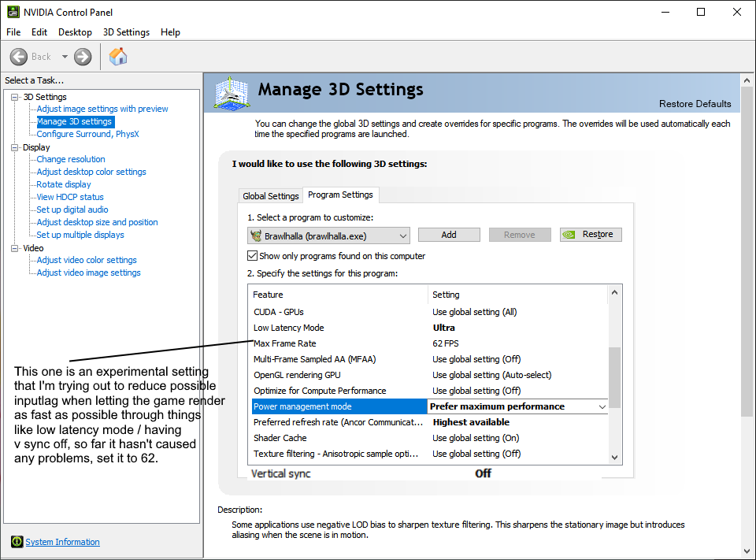
Task: Click the System Information icon
Action: [x=17, y=542]
